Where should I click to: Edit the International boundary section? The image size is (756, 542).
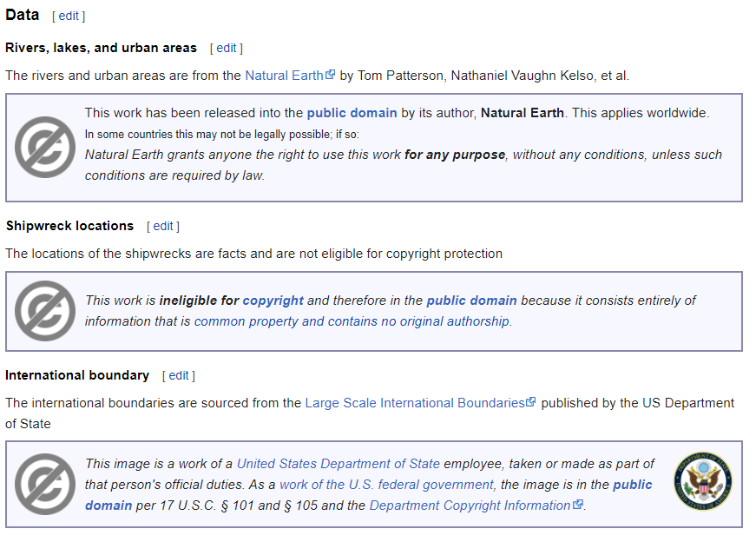(179, 376)
